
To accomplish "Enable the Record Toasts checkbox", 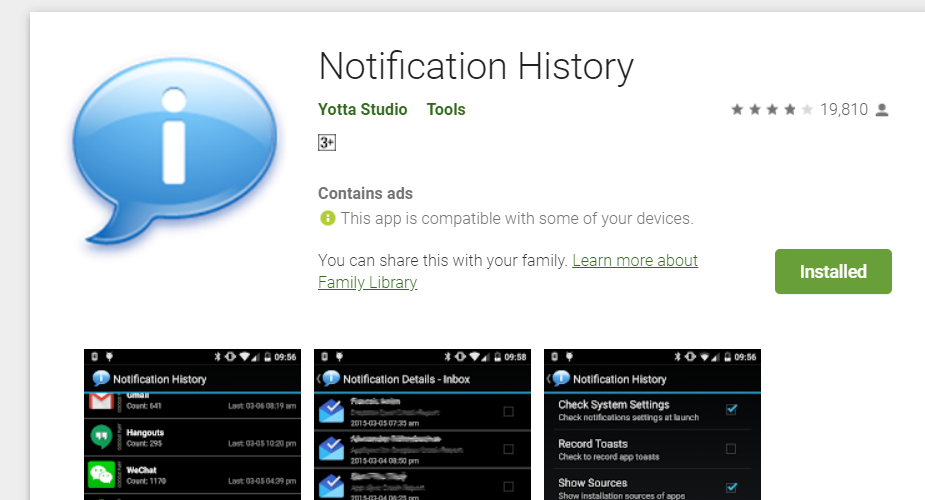I will point(731,449).
